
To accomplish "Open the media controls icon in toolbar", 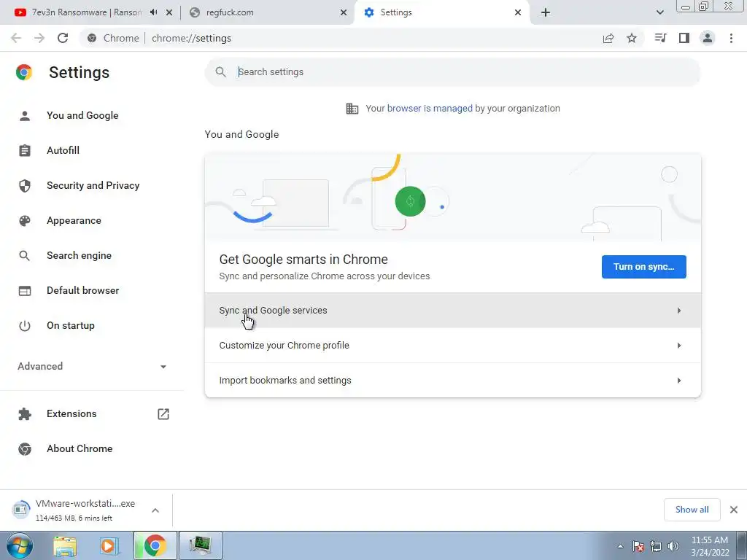I will (x=660, y=38).
